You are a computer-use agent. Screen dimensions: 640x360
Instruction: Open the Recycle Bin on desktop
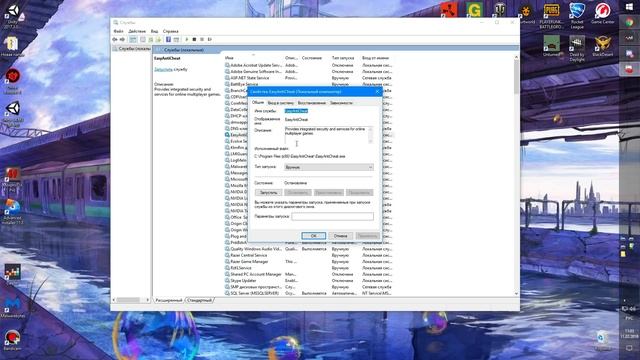tap(602, 340)
